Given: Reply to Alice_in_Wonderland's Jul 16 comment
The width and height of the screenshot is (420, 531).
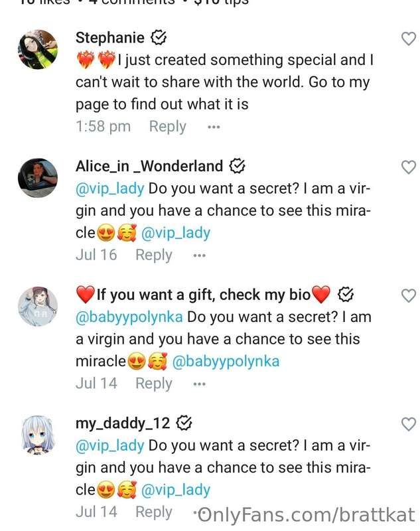Looking at the screenshot, I should point(154,255).
